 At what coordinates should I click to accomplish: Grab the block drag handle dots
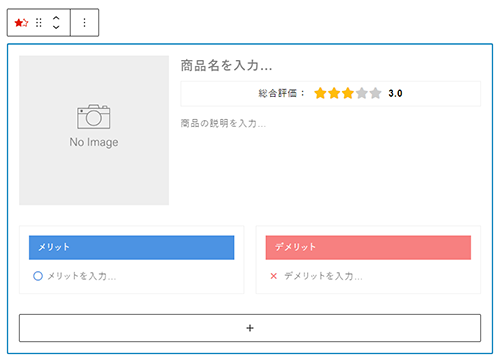tap(39, 23)
